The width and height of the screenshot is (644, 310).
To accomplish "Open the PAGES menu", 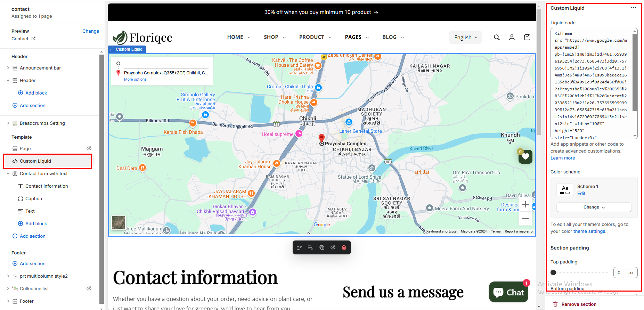I will tap(357, 37).
